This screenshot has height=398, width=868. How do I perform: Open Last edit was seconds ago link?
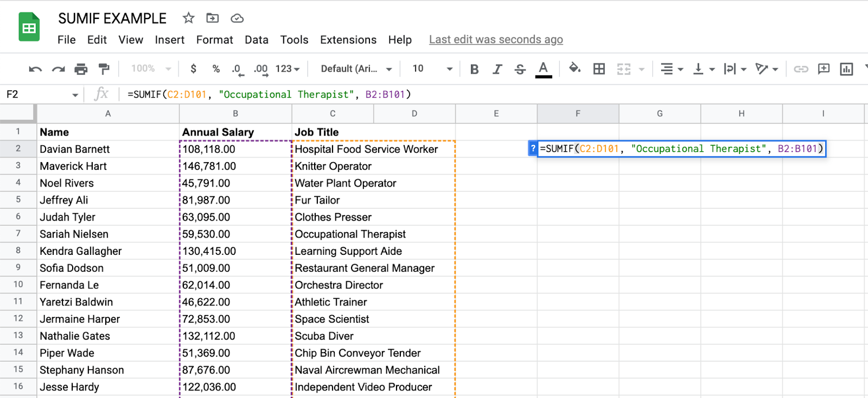[496, 40]
